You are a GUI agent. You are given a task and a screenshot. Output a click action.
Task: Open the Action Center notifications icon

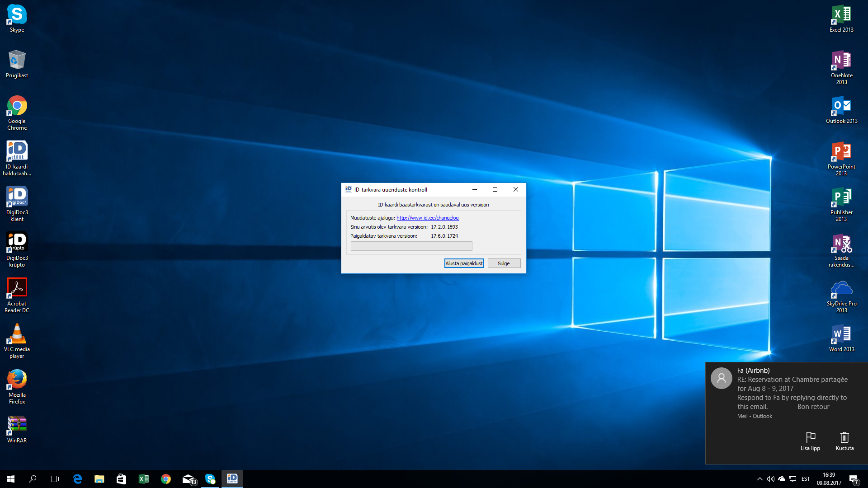click(854, 479)
